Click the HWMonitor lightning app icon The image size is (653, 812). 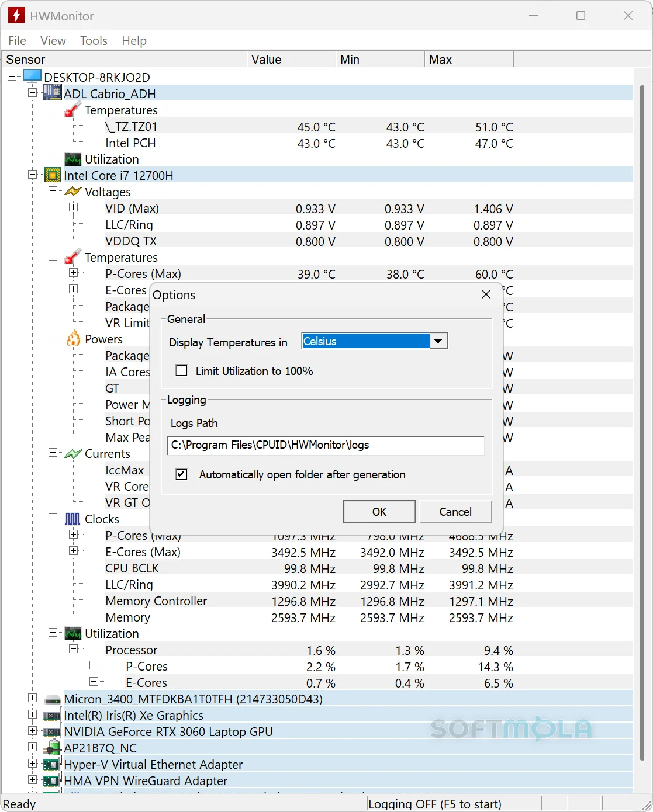pyautogui.click(x=16, y=16)
